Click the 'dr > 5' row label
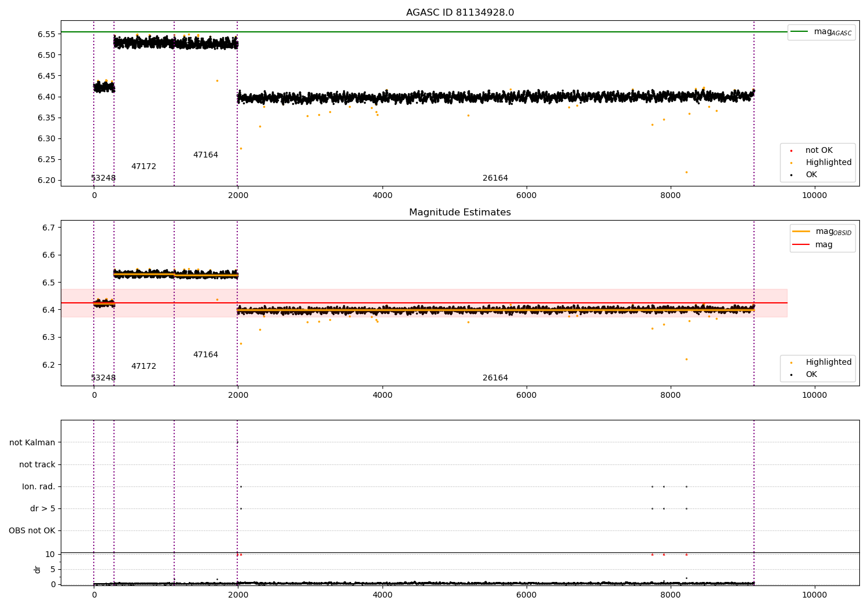The image size is (868, 608). coord(43,509)
